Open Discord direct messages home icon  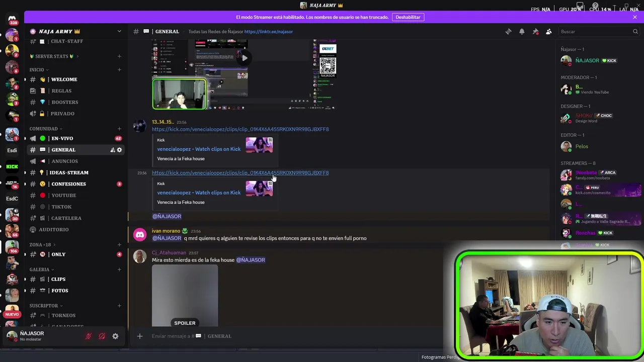12,19
